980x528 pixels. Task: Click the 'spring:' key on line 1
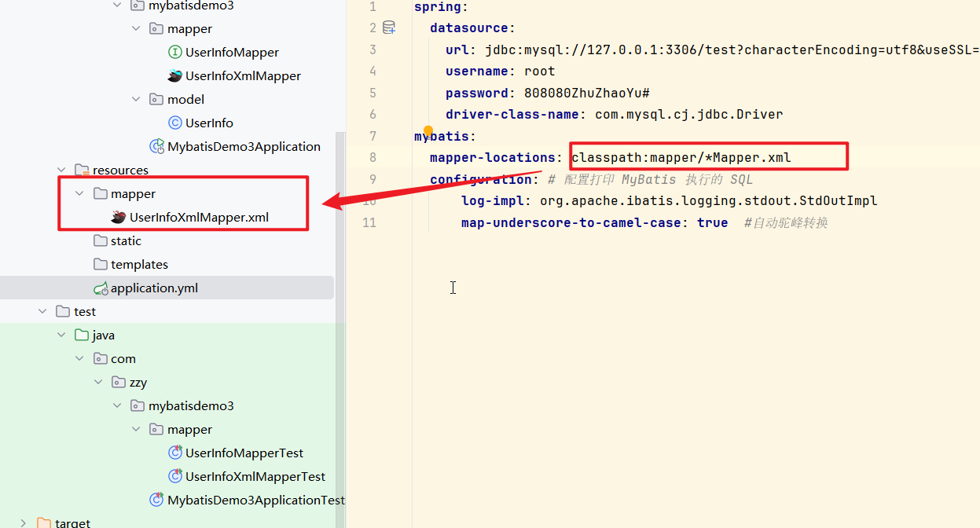441,7
